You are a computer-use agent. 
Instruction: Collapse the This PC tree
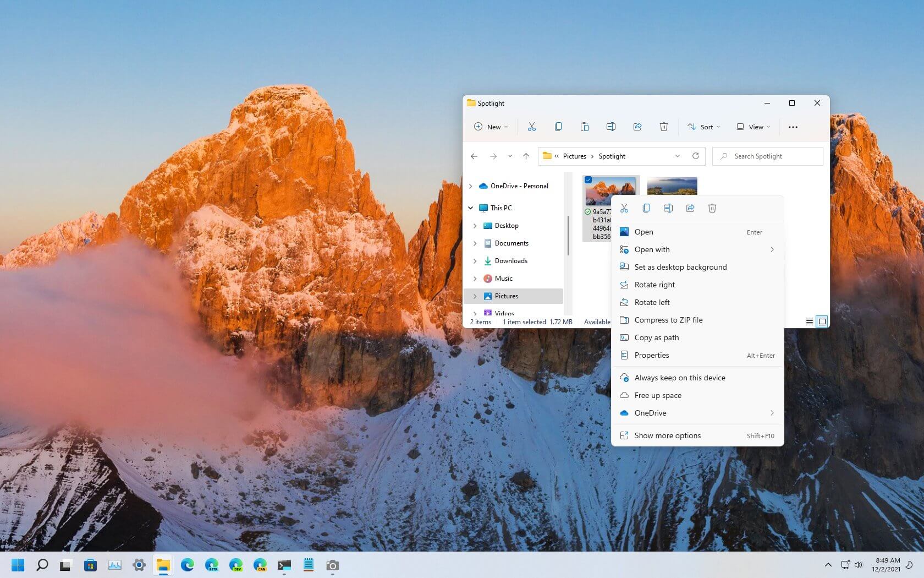pos(470,208)
